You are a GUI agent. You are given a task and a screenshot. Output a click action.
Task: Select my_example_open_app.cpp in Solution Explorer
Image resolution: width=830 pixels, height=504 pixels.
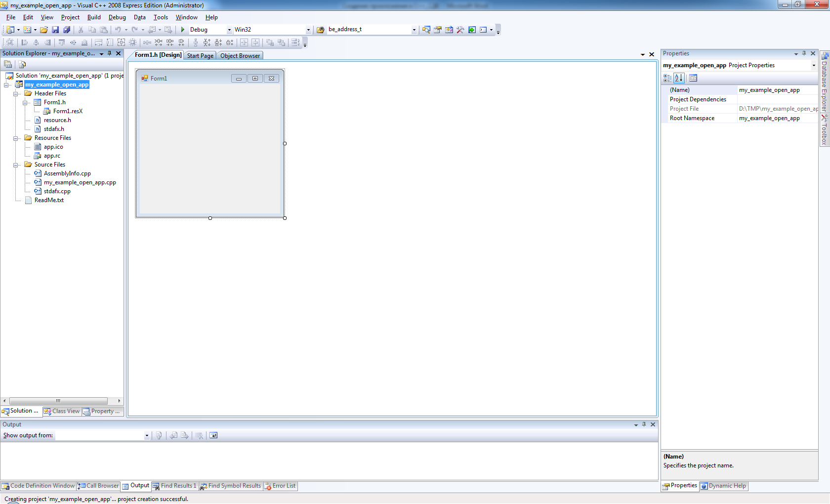[x=80, y=182]
